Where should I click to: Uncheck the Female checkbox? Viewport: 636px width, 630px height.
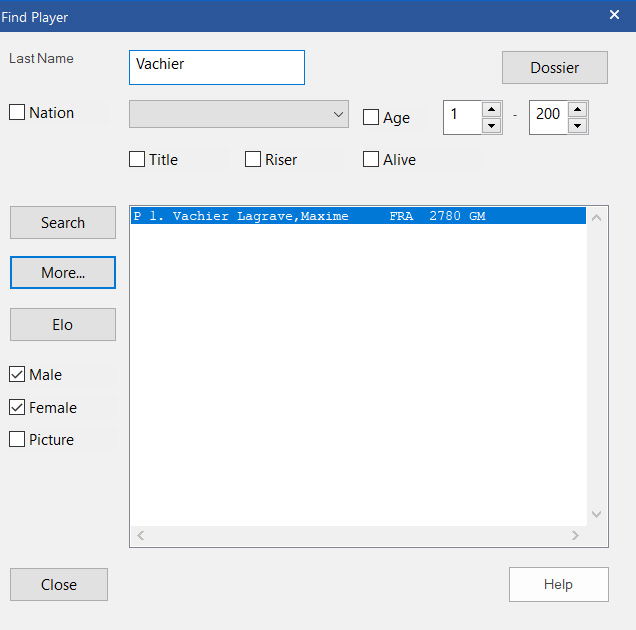click(x=17, y=407)
